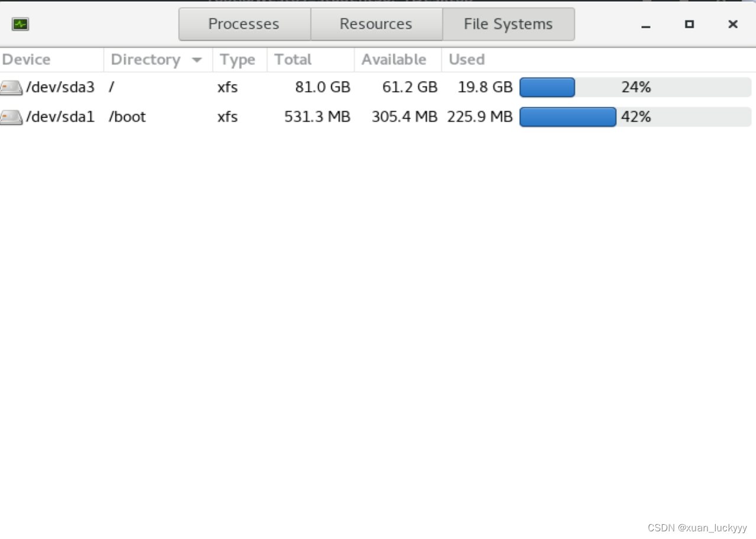Sort by the Device column header

(51, 60)
